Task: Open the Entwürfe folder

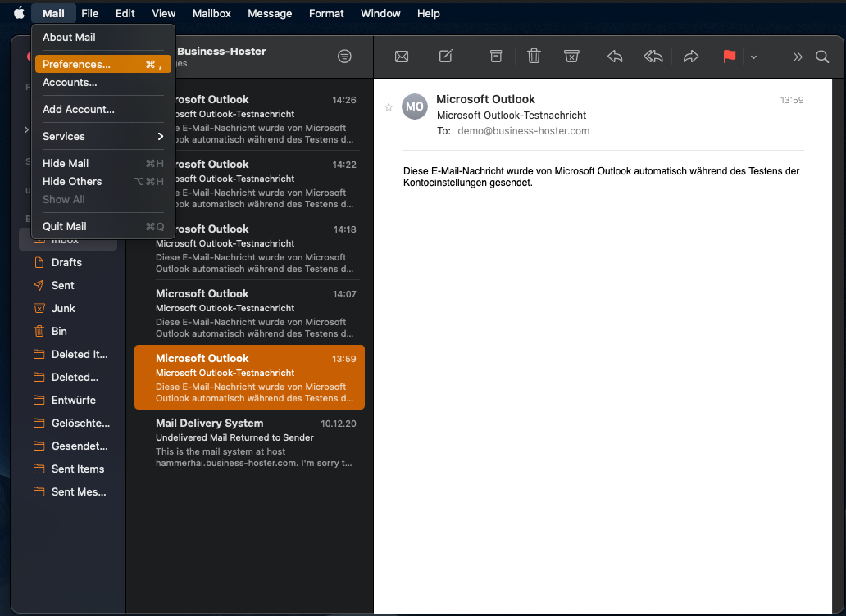Action: point(68,400)
